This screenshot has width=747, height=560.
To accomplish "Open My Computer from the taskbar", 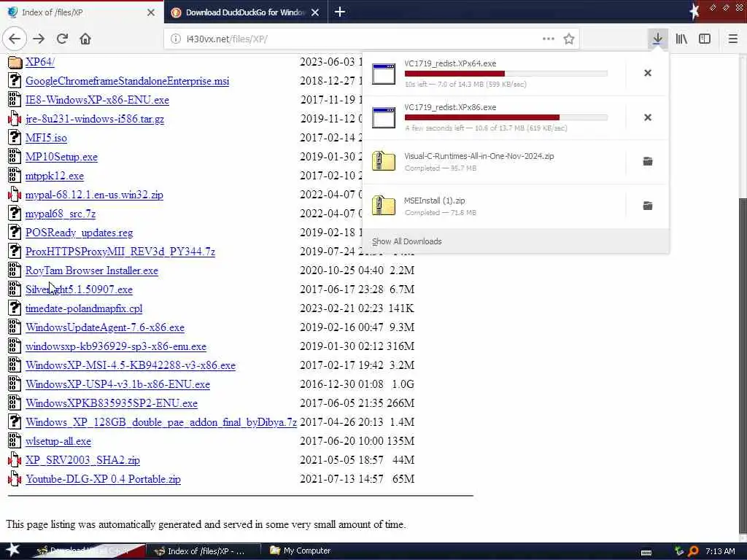I will coord(300,551).
